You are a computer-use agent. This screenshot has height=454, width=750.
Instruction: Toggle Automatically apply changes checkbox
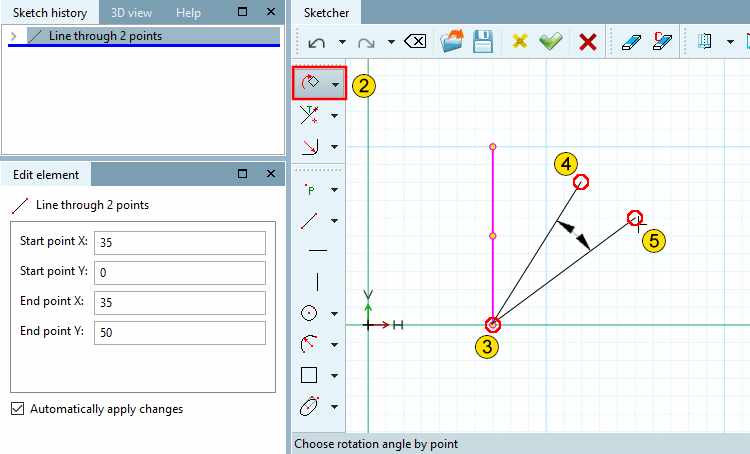click(17, 409)
